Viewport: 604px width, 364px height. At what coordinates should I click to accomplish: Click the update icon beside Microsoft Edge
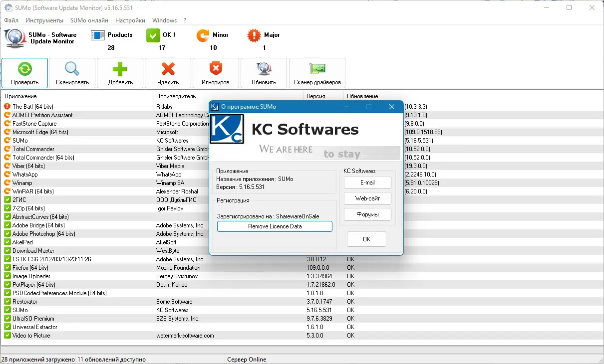(7, 132)
